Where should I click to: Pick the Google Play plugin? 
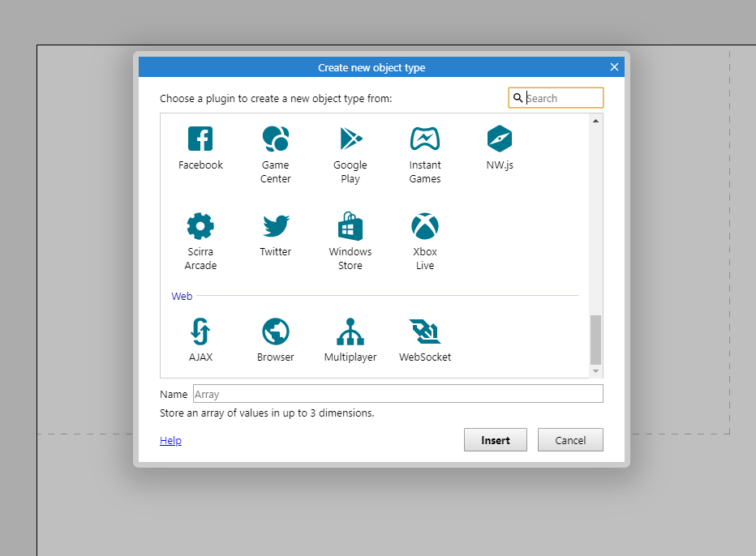(350, 139)
